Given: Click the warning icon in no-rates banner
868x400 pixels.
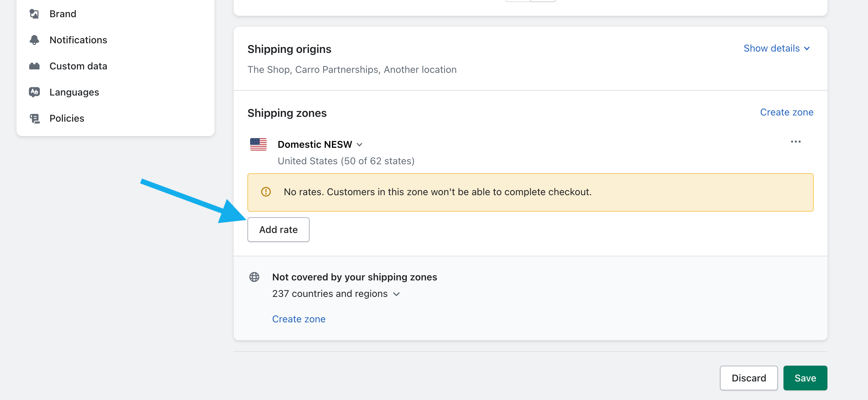Looking at the screenshot, I should [266, 192].
